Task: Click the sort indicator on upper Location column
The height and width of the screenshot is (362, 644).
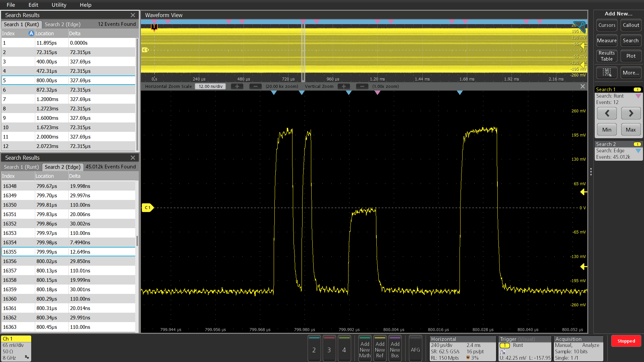Action: pyautogui.click(x=31, y=33)
